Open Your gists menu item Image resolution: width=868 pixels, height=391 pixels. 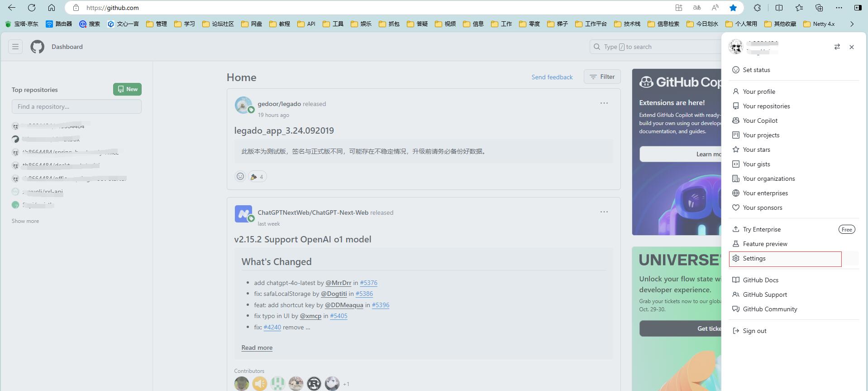point(794,164)
